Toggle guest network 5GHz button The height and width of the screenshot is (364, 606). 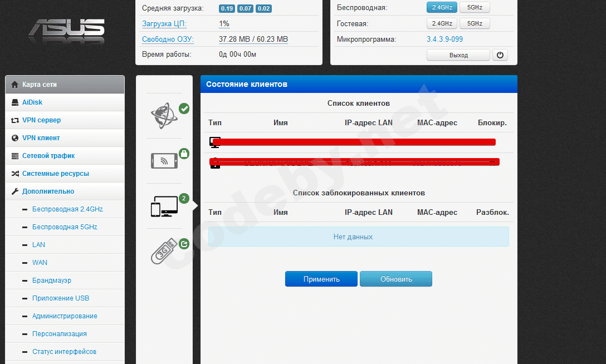click(475, 23)
